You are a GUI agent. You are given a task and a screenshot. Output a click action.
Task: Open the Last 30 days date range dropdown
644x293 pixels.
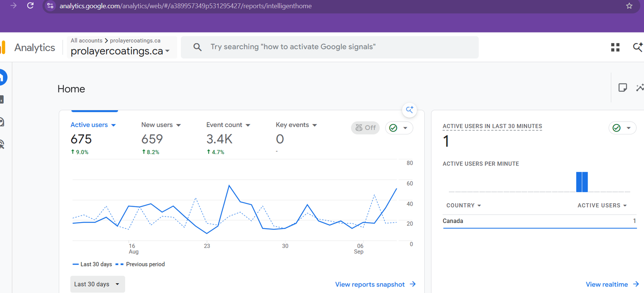coord(97,284)
